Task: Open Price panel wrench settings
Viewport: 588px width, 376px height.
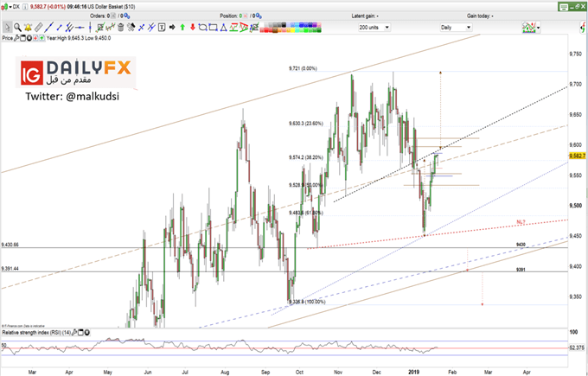Action: (x=16, y=38)
